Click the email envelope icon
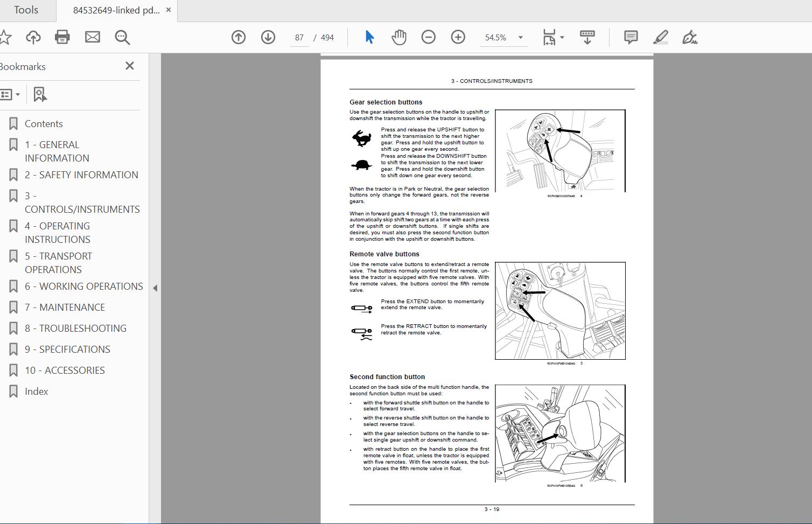This screenshot has height=524, width=812. coord(93,37)
